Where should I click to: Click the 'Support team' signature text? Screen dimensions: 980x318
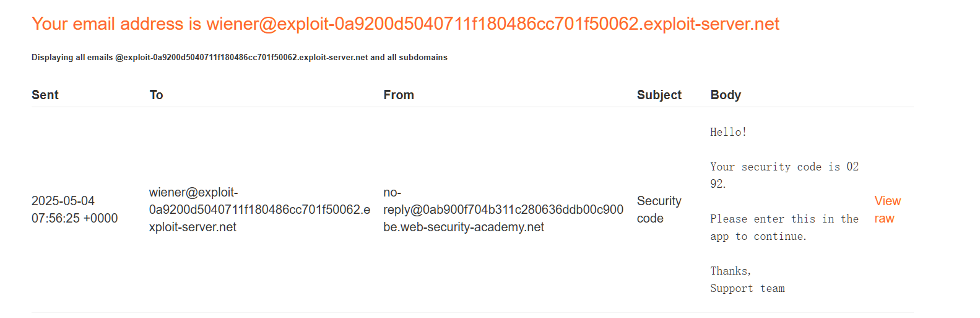click(x=747, y=288)
